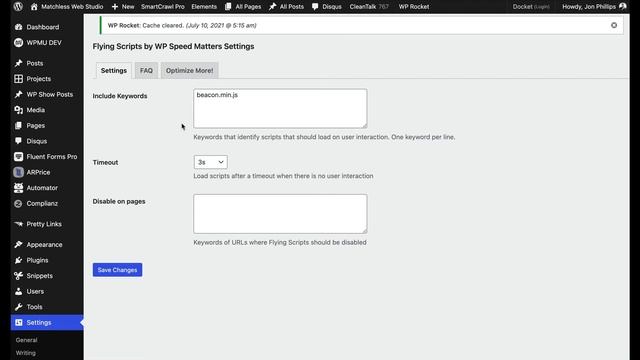
Task: Click the New label in admin bar
Action: tap(128, 7)
